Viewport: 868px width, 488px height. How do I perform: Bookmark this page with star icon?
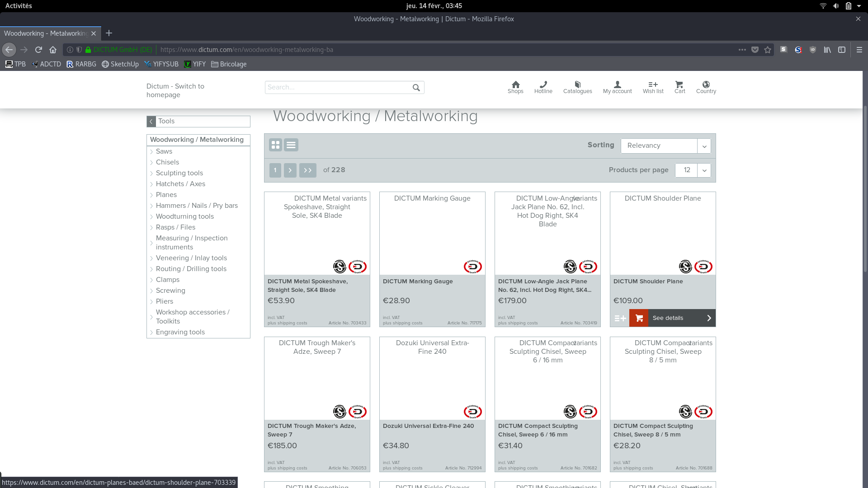tap(768, 50)
